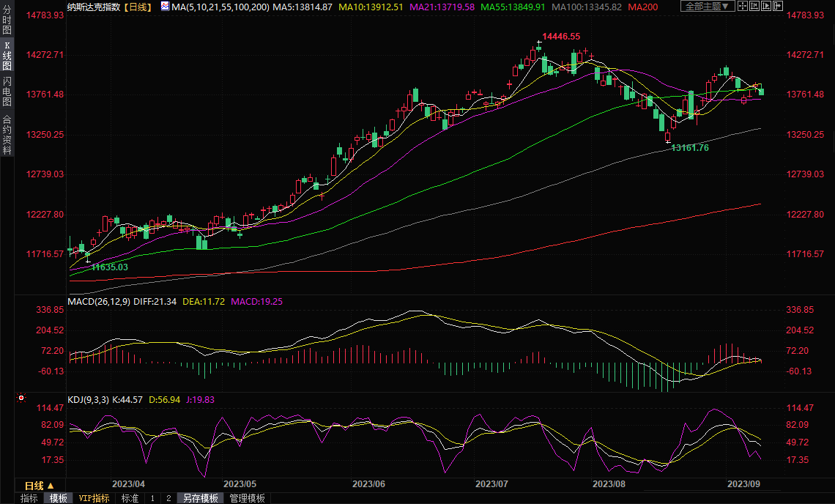Image resolution: width=835 pixels, height=504 pixels.
Task: Select the K线图 side tab
Action: tap(7, 56)
